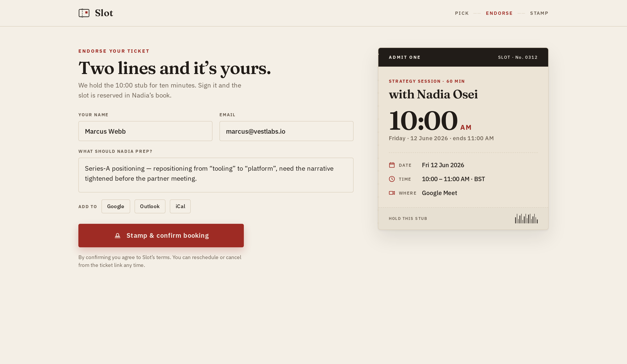Click Stamp & confirm booking button
The width and height of the screenshot is (627, 364).
tap(161, 235)
